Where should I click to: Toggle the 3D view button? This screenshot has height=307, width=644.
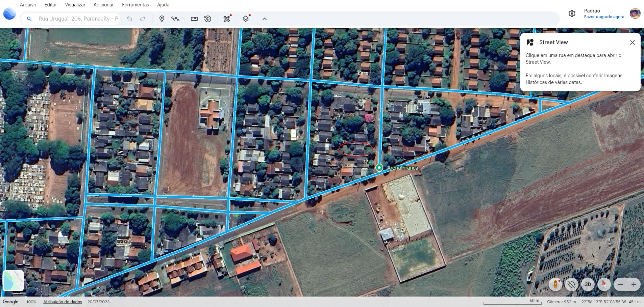click(588, 284)
